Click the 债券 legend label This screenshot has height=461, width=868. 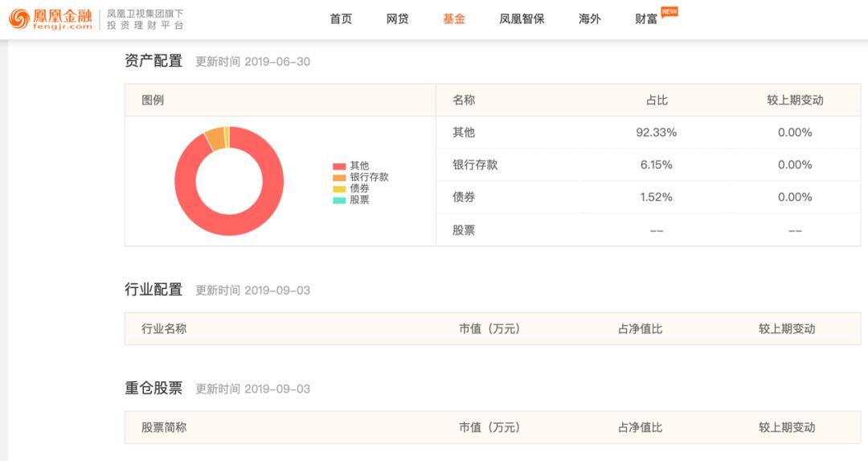coord(359,188)
